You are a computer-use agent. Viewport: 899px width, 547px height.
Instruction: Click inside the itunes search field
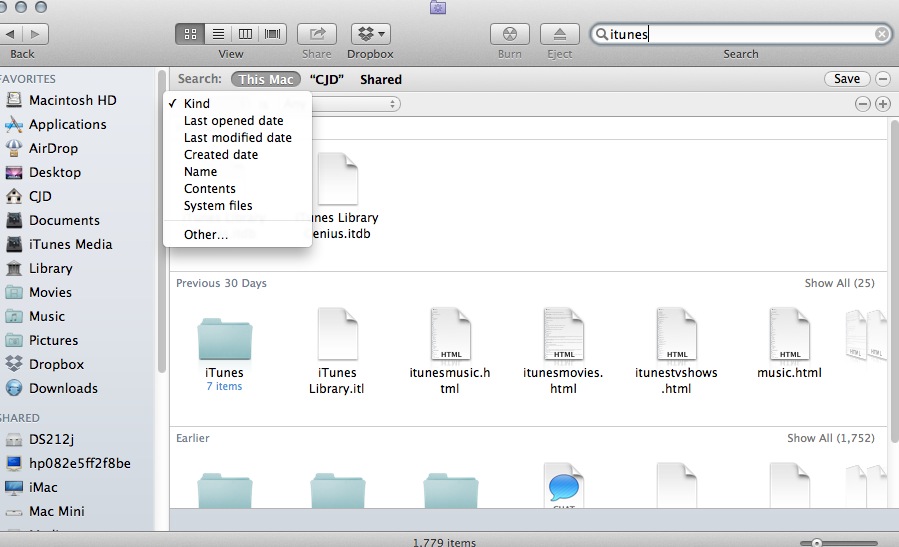tap(741, 34)
